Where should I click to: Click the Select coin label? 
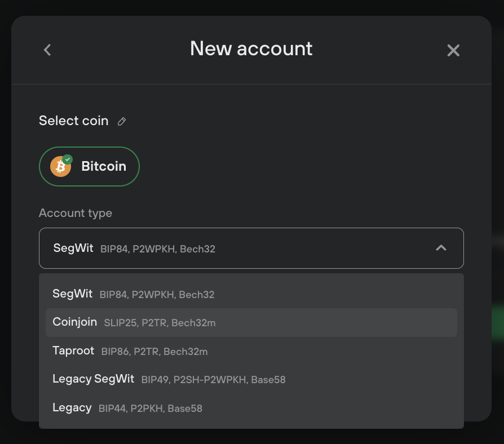(x=74, y=121)
